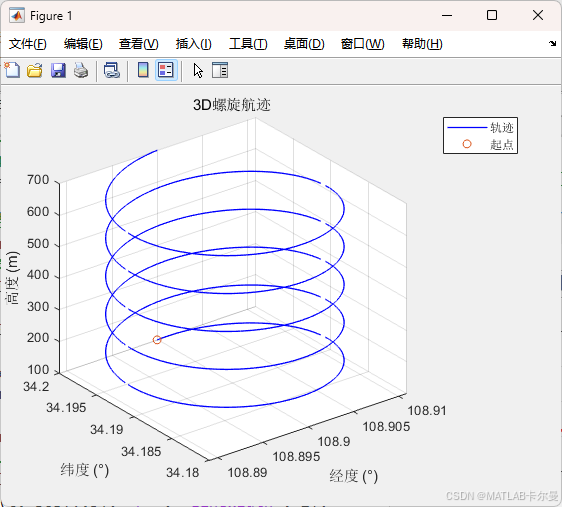Click the 34.2 latitude tick label
The image size is (562, 507).
pyautogui.click(x=36, y=387)
